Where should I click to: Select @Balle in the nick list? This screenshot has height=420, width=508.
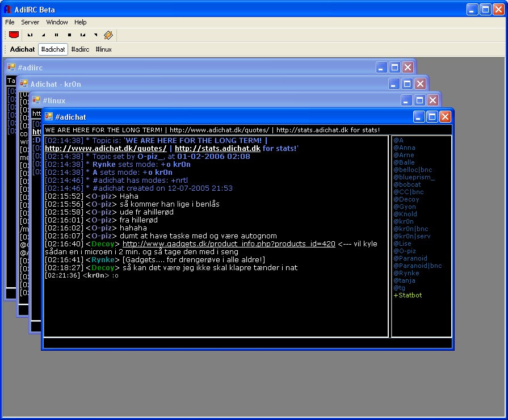click(404, 162)
